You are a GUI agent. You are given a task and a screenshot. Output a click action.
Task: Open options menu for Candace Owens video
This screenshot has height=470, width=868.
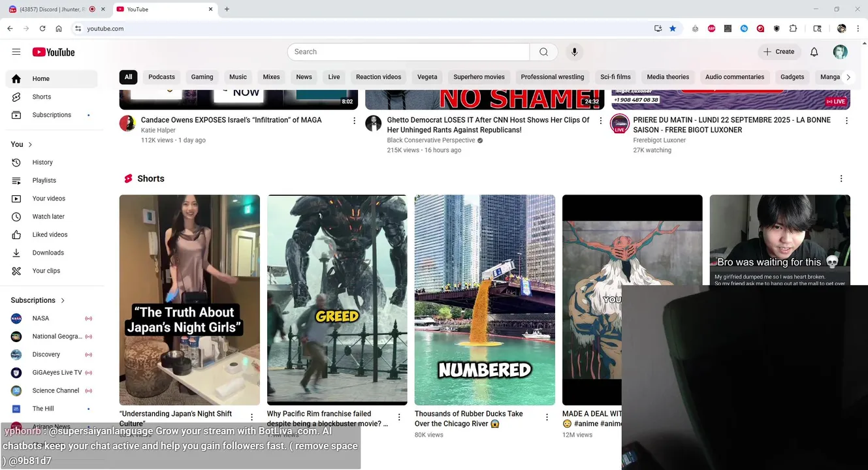[355, 121]
